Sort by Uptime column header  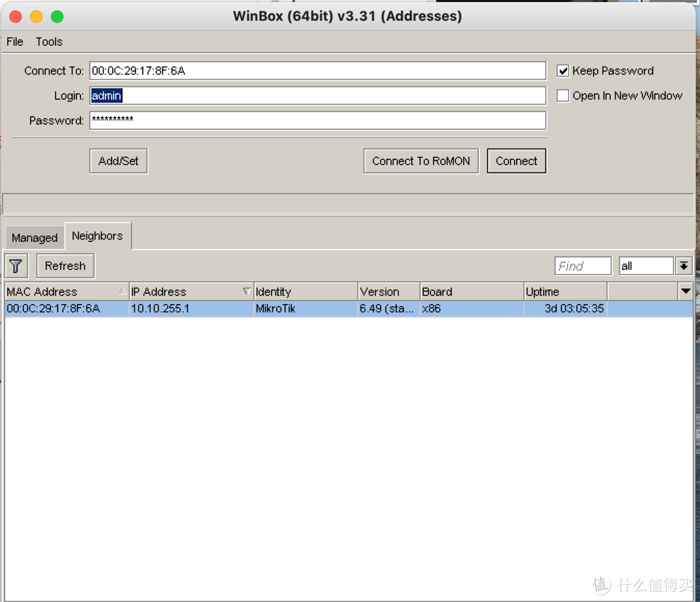(x=565, y=292)
